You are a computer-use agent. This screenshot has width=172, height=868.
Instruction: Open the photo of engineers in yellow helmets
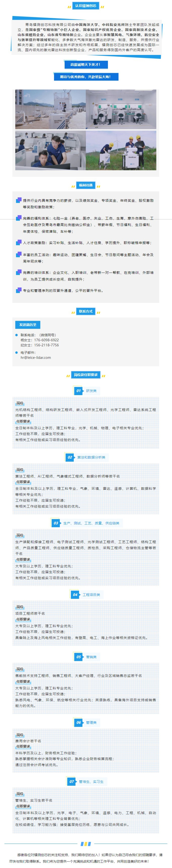tap(121, 150)
